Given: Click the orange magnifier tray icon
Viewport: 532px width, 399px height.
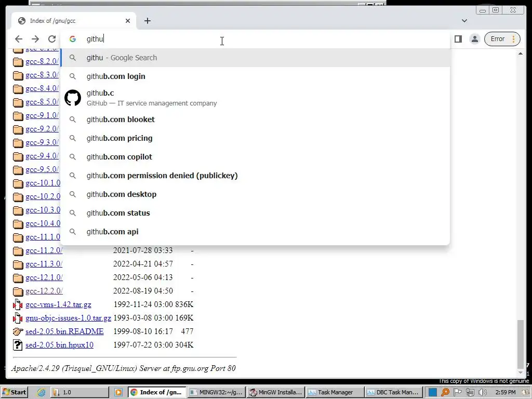Looking at the screenshot, I should click(445, 392).
